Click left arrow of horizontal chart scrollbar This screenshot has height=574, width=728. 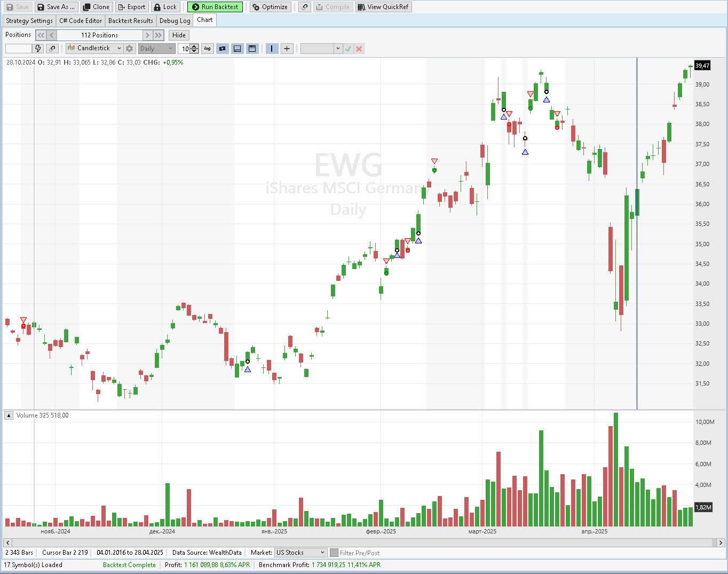[7, 542]
